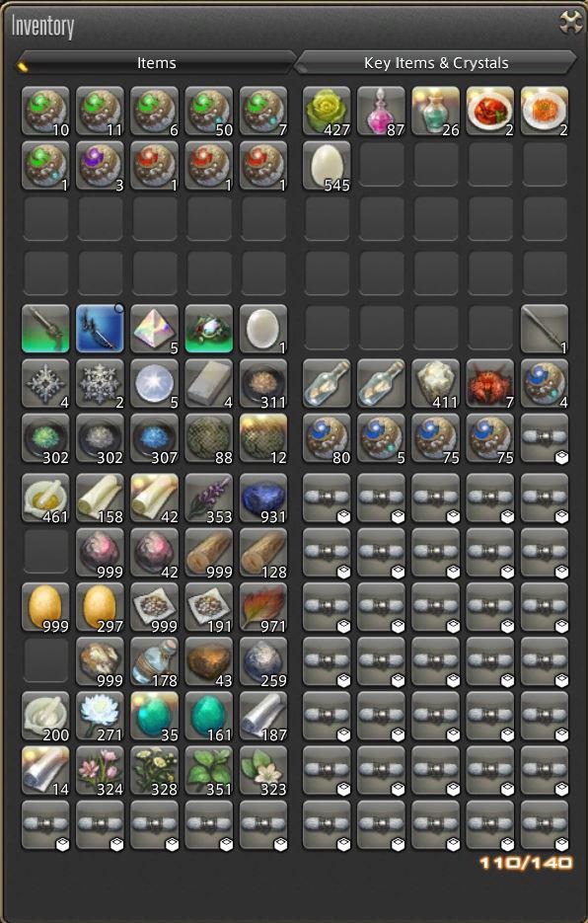This screenshot has width=588, height=923.
Task: Click the 110/140 inventory counter
Action: click(x=526, y=863)
